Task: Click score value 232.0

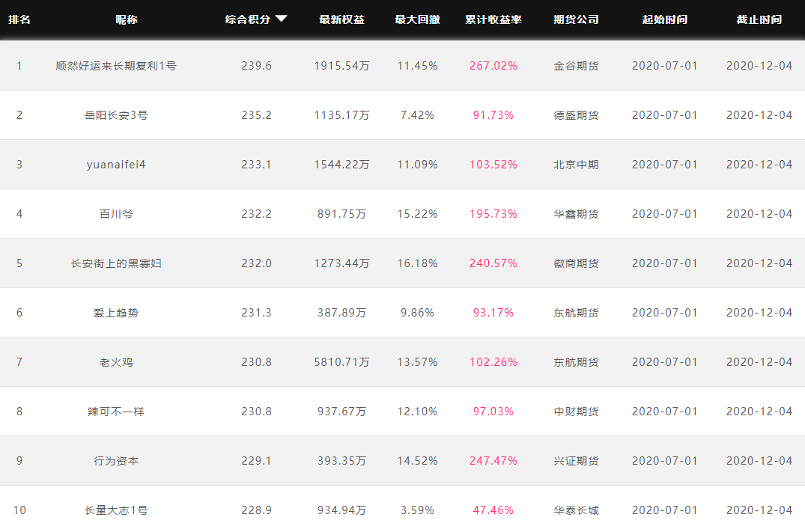Action: tap(257, 263)
